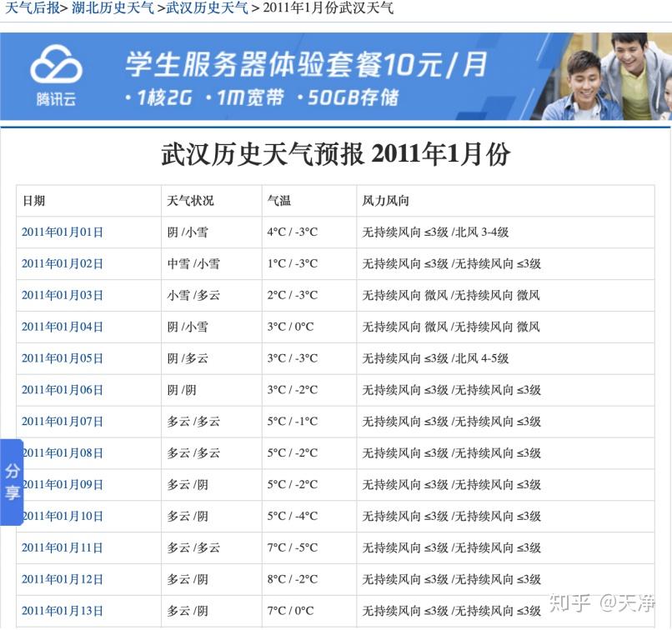Screen dimensions: 672x630
Task: Click the 腾讯云 cloud logo icon
Action: click(56, 65)
